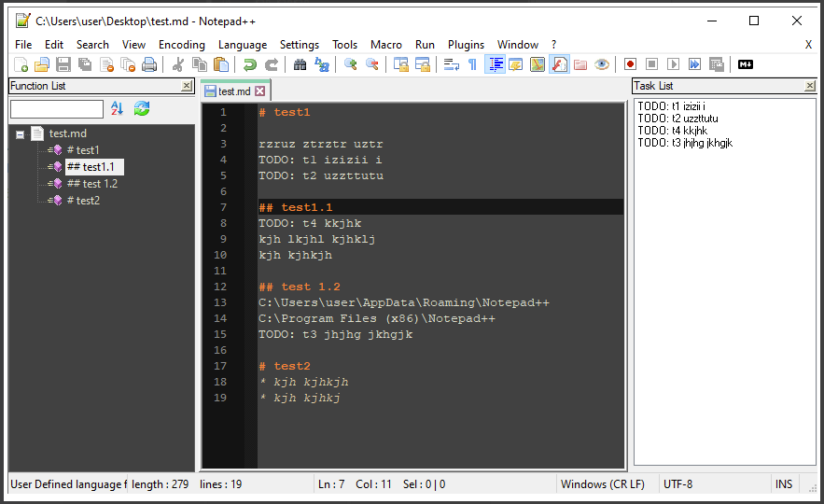Viewport: 824px width, 504px height.
Task: Redo action with gray arrow icon
Action: [272, 64]
